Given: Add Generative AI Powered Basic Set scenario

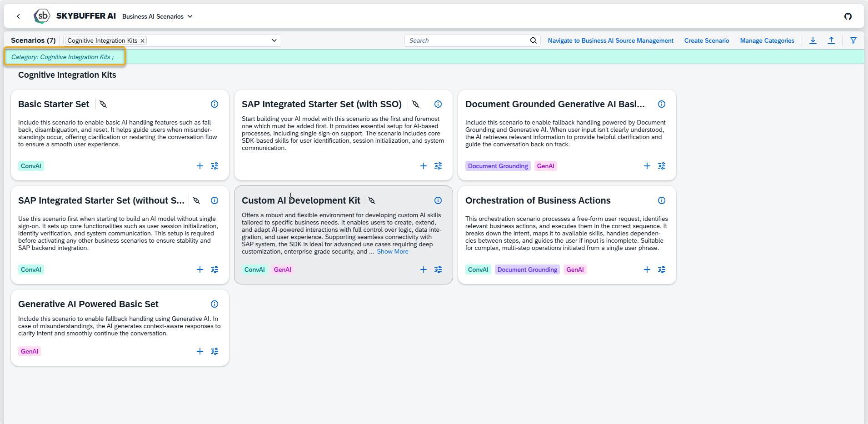Looking at the screenshot, I should pos(200,351).
